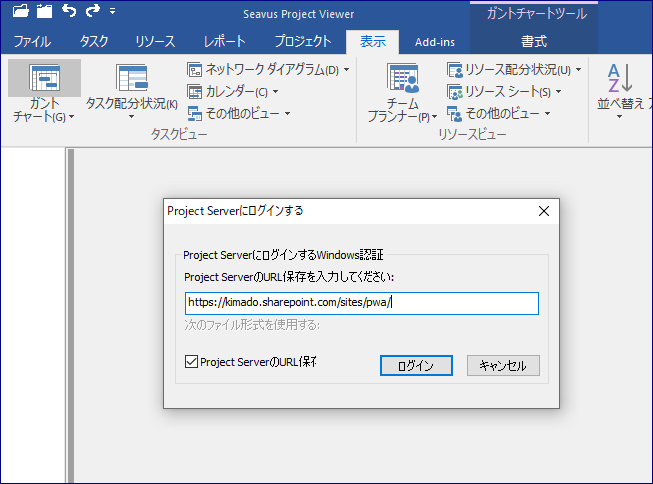Switch to the Add-ins tab

[434, 42]
